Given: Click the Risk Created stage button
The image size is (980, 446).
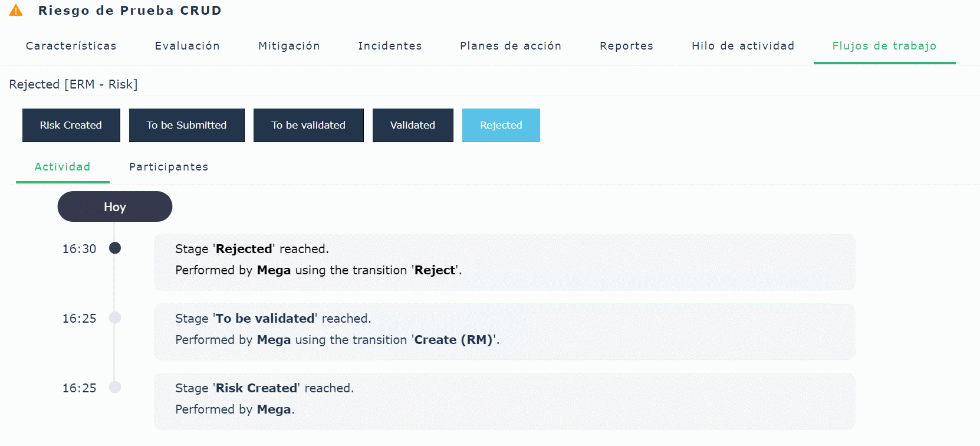Looking at the screenshot, I should coord(71,125).
